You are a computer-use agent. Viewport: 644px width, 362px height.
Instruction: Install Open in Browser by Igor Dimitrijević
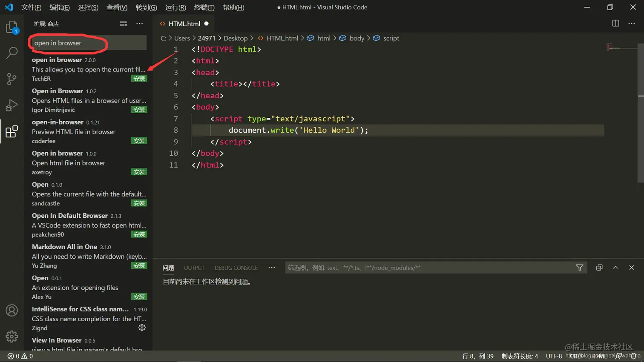tap(139, 110)
